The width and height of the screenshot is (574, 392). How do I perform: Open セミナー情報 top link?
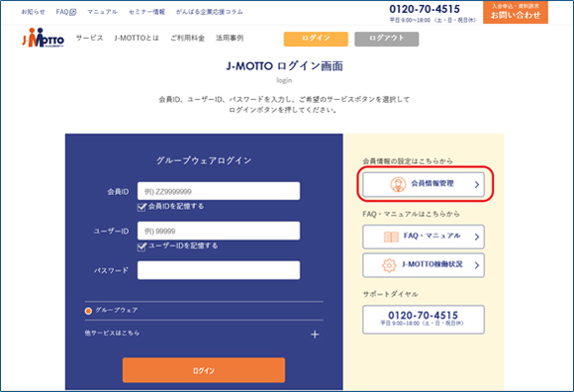146,12
